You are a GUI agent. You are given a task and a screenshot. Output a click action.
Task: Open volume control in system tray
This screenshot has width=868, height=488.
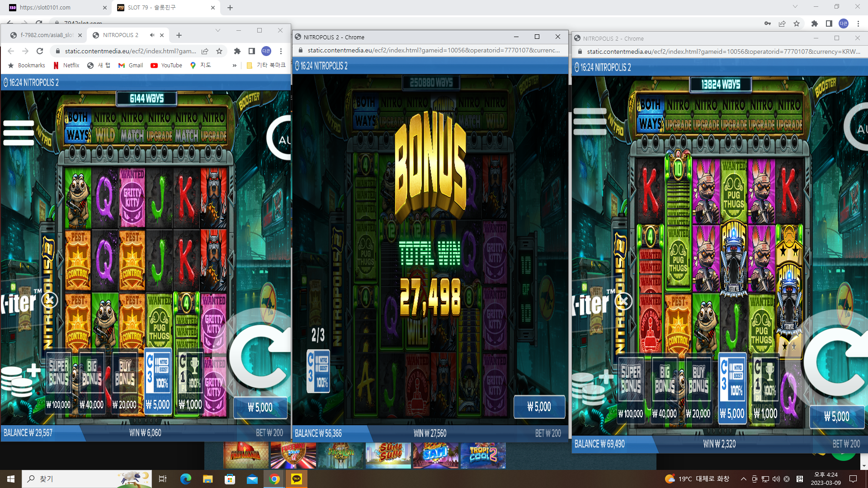776,479
